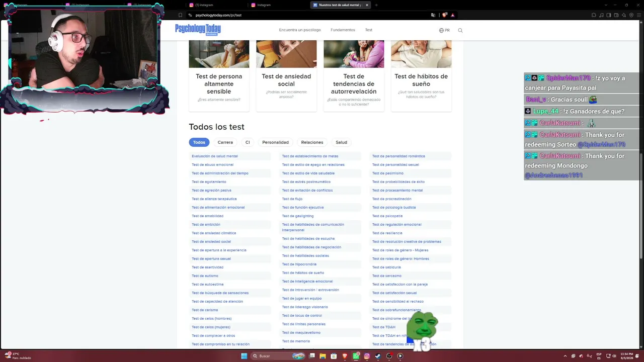This screenshot has height=362, width=644.
Task: Click the Brave Rewards triangle icon
Action: [453, 15]
